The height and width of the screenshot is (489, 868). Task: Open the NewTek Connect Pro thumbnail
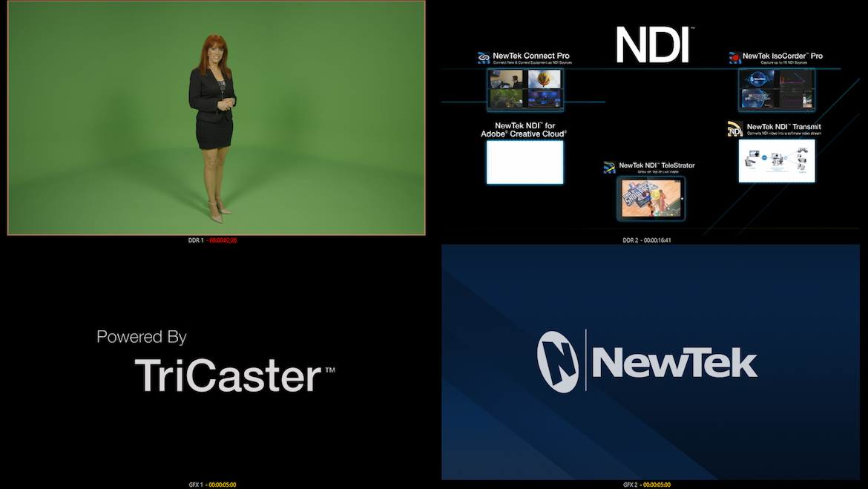point(525,90)
